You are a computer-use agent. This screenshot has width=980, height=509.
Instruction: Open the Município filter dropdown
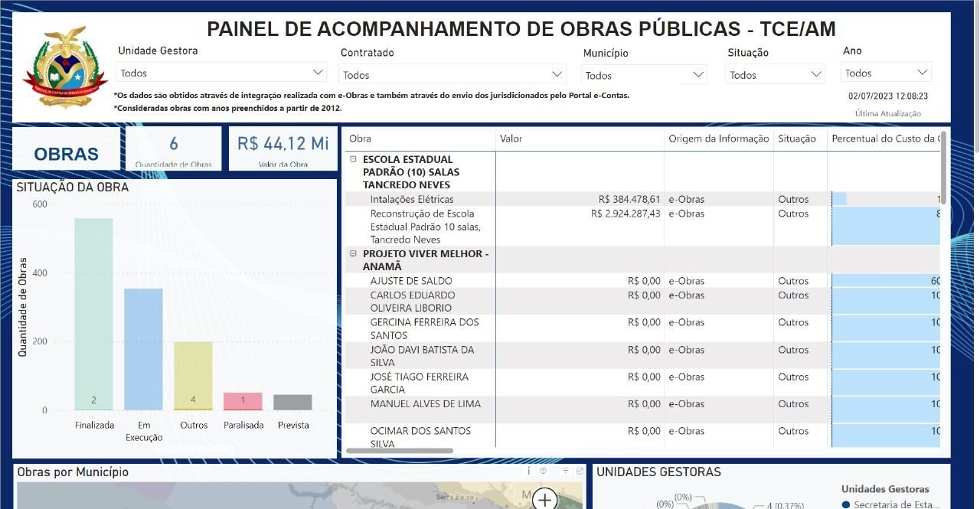697,75
